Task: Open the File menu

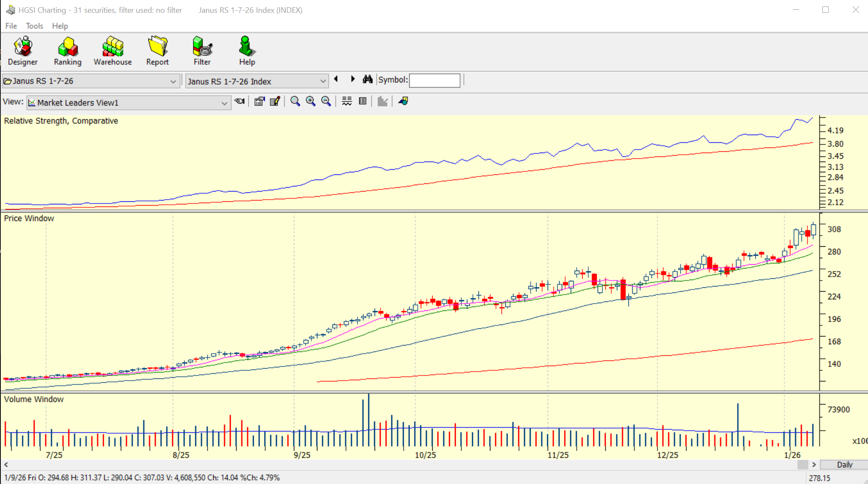Action: coord(11,26)
